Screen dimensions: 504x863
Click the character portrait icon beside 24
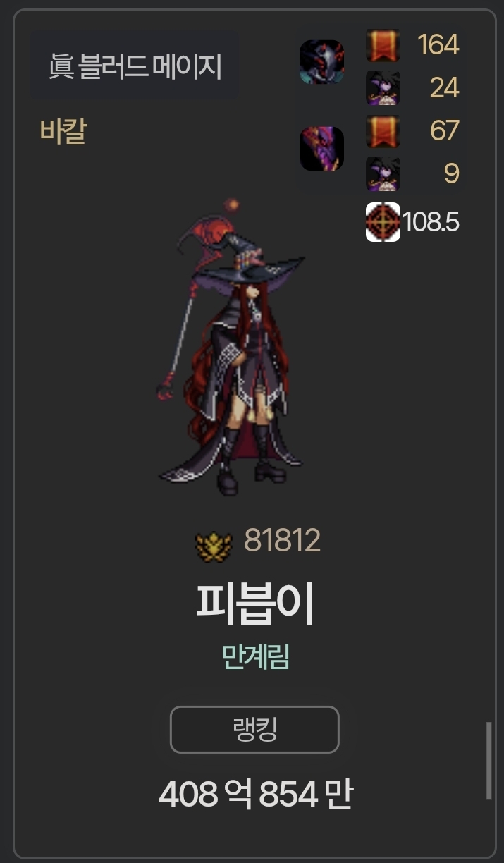383,88
